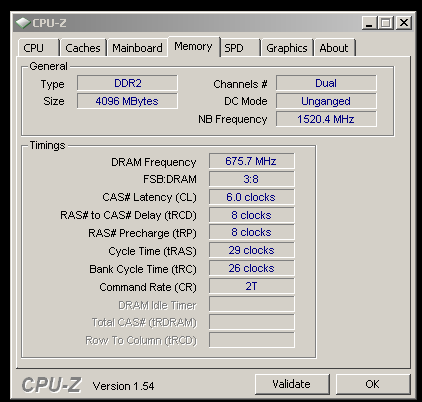
Task: Click the Channels # label
Action: [x=240, y=84]
